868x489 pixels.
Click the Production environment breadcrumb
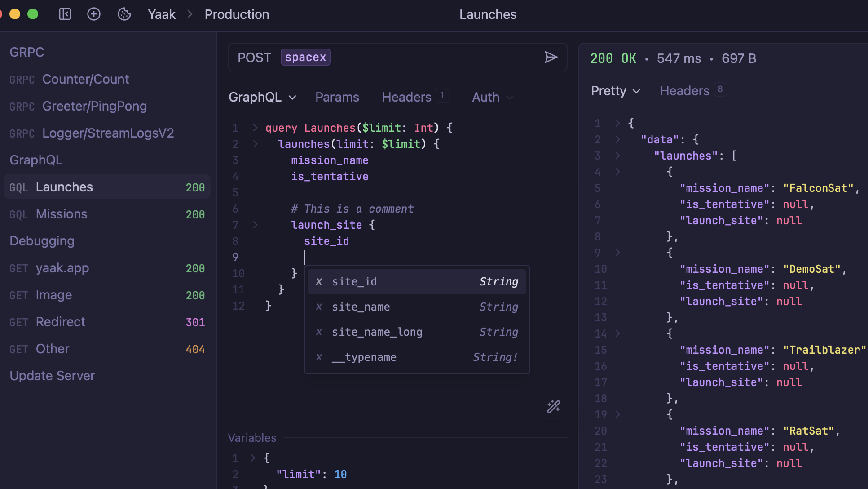pos(237,14)
